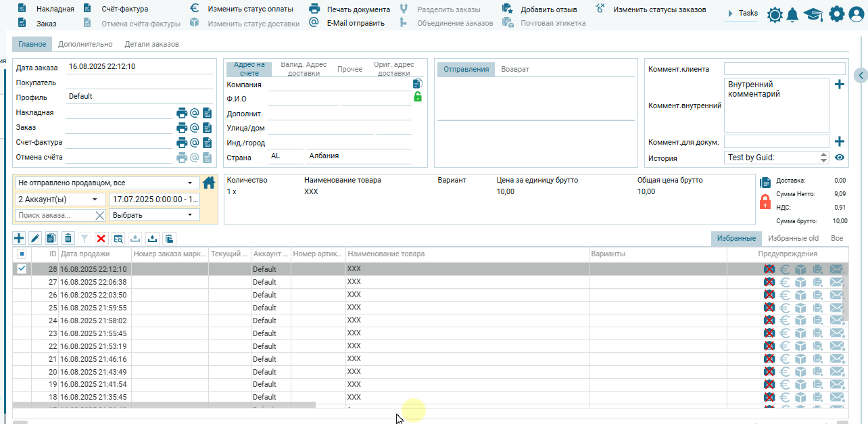Image resolution: width=868 pixels, height=424 pixels.
Task: Click print icon in Накладная row
Action: pos(182,113)
